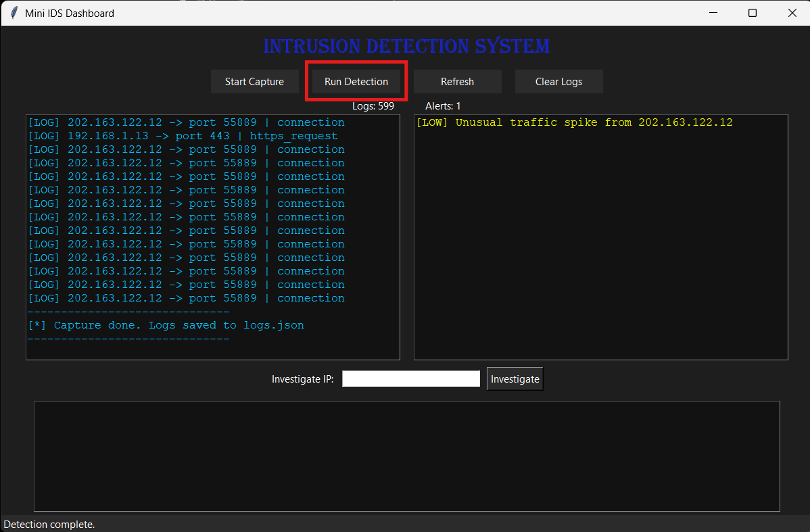Select the LOW unusual traffic spike alert
Screen dimensions: 810x532
[575, 122]
